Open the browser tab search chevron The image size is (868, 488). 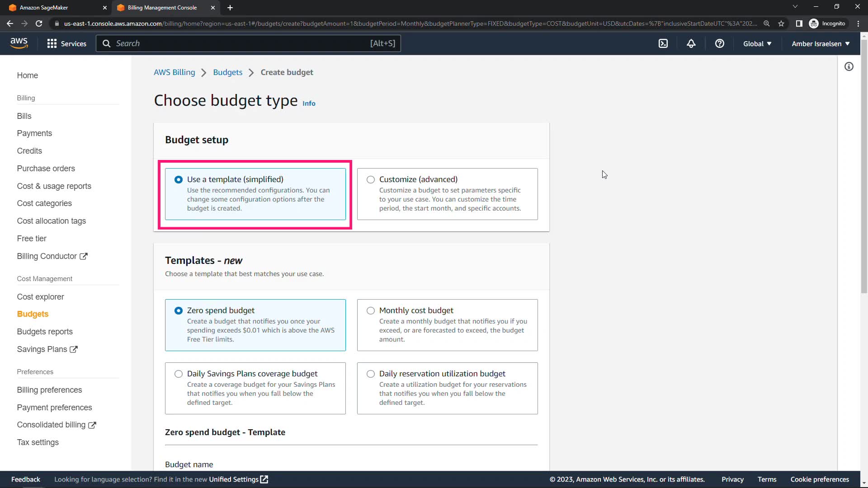(x=795, y=7)
